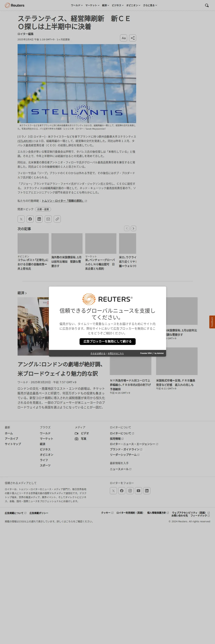
Task: Open ウェブアクセシビリティ（英語） link
Action: 191,512
